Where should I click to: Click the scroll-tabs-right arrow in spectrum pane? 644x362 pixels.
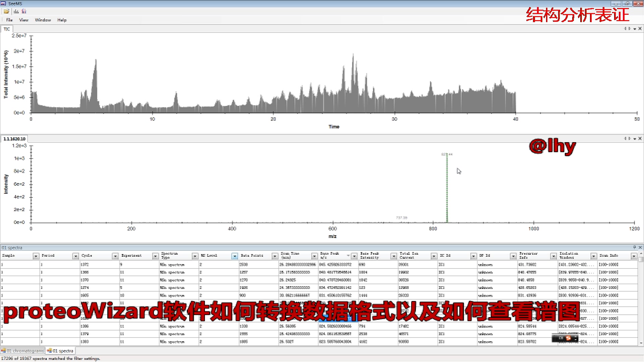click(x=630, y=138)
